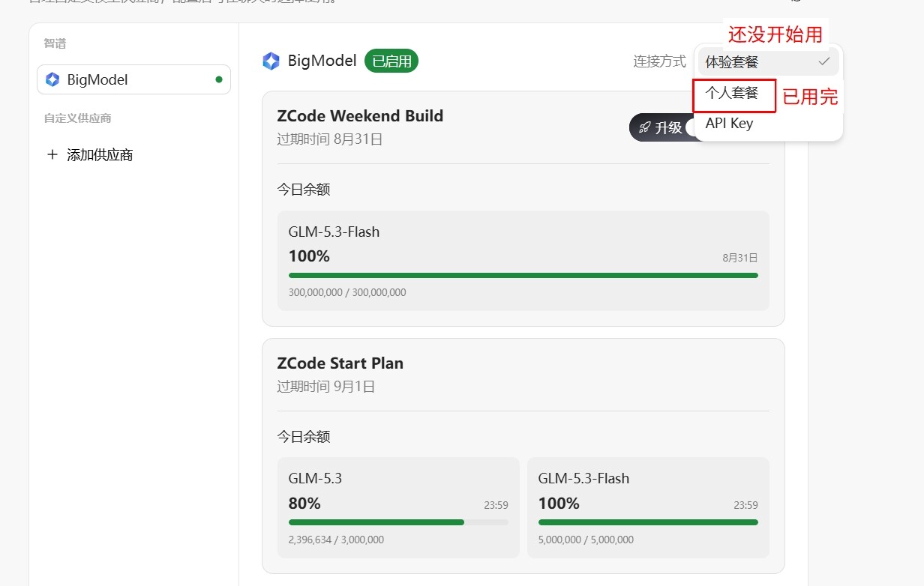Click the 过期时间 8月31日 expiry text
This screenshot has width=924, height=586.
(330, 139)
